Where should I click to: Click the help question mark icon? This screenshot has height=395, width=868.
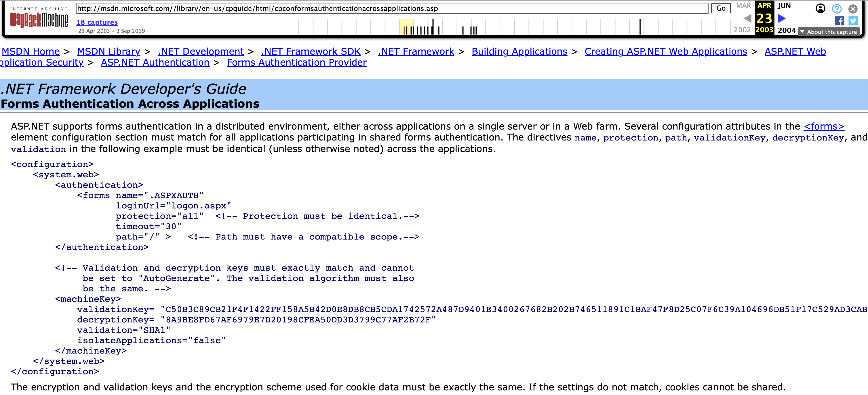[836, 8]
